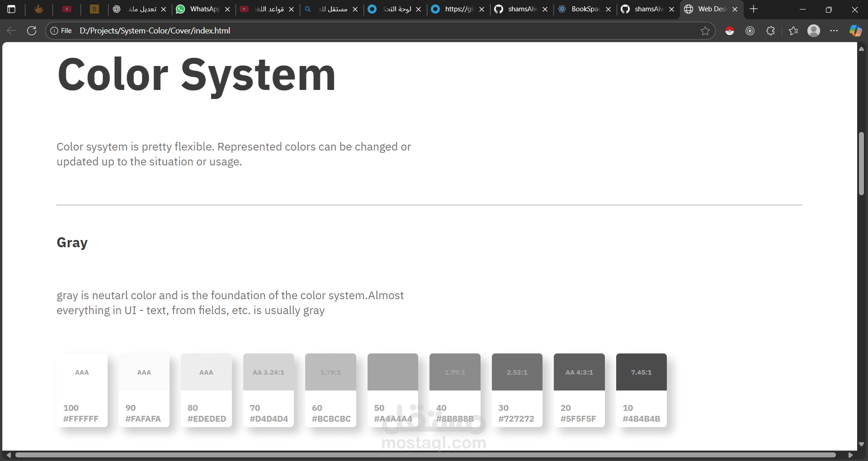Open Settings and more ellipsis menu
The height and width of the screenshot is (461, 868).
coord(834,31)
